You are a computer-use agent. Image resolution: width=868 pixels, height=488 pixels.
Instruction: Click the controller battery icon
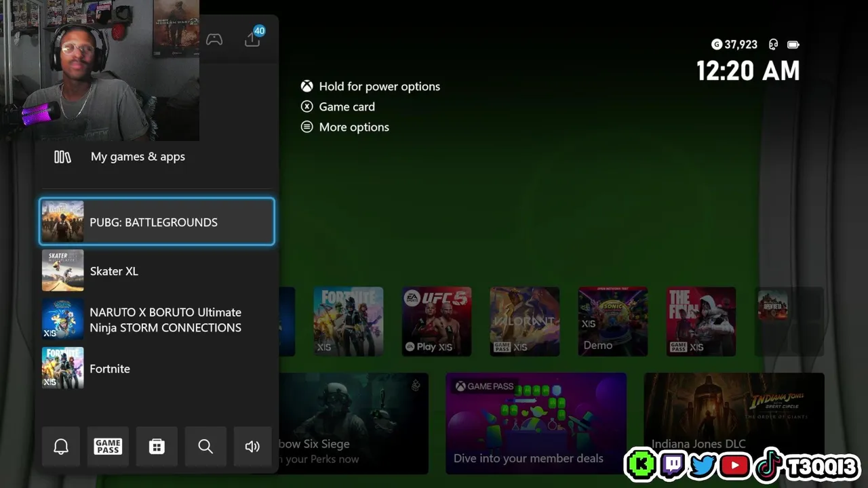[793, 45]
